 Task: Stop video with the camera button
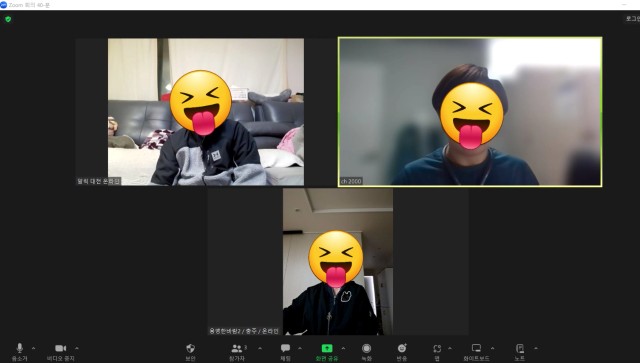click(x=60, y=352)
